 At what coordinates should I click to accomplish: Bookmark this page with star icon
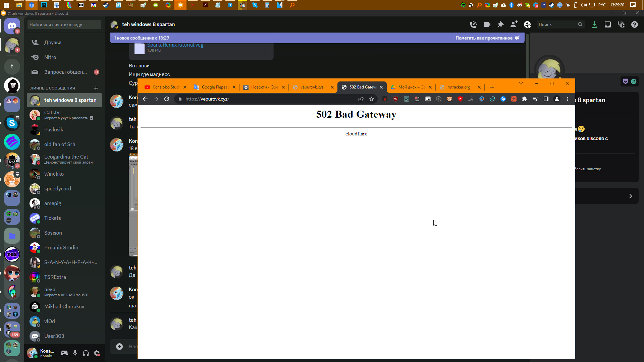(372, 99)
